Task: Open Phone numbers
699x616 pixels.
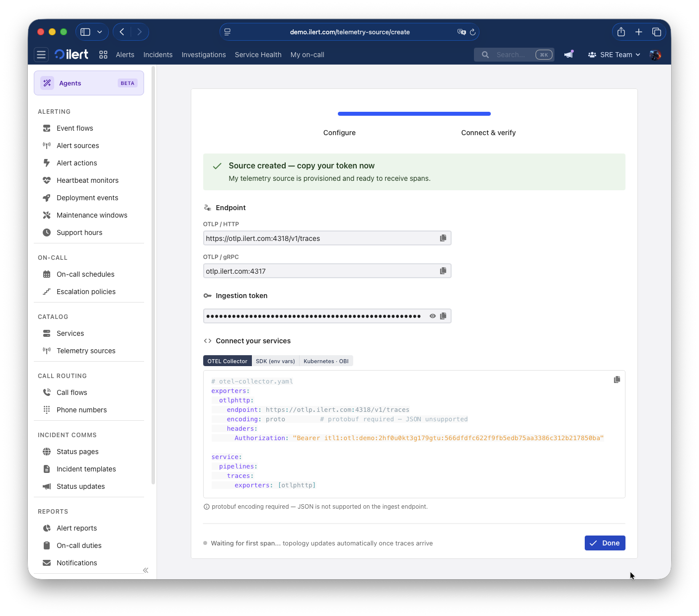Action: point(89,410)
